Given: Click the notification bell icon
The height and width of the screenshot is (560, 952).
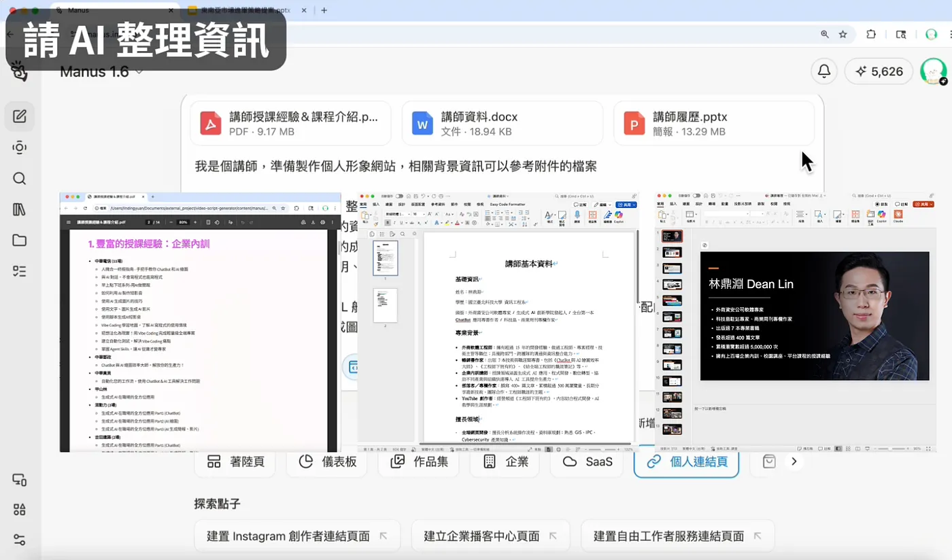Looking at the screenshot, I should [x=824, y=71].
